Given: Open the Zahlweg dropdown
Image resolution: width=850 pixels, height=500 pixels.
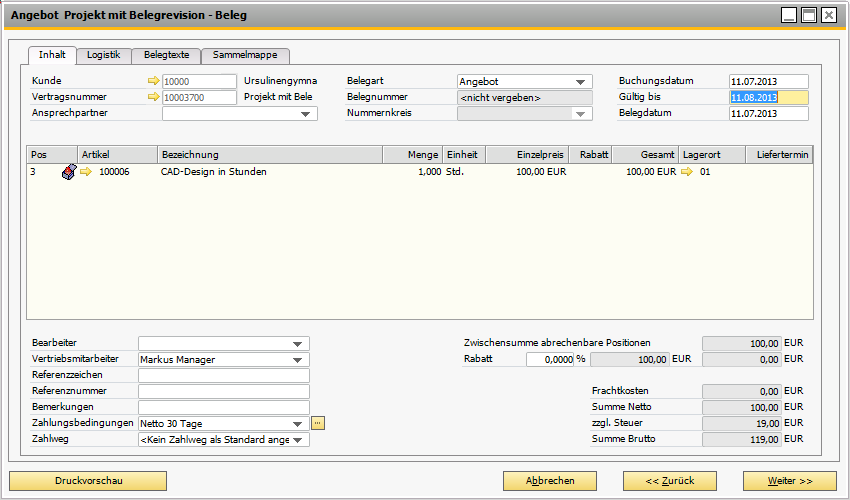Looking at the screenshot, I should (x=297, y=440).
